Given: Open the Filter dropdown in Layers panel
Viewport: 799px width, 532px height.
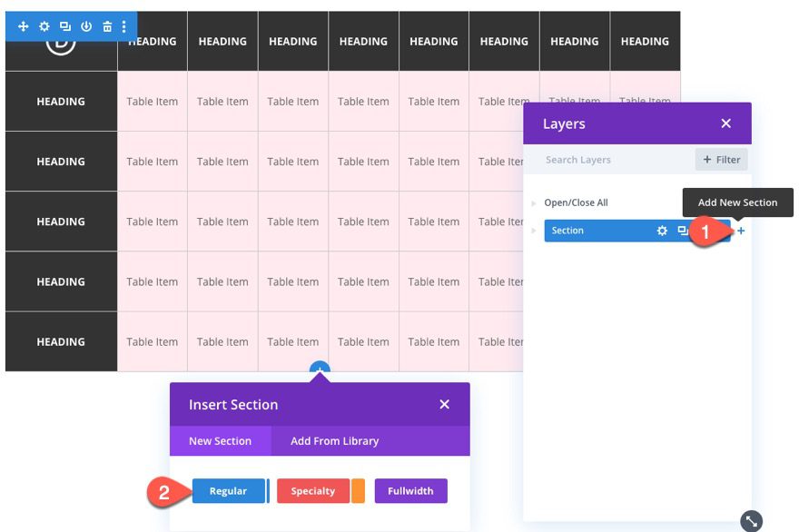Looking at the screenshot, I should (721, 159).
